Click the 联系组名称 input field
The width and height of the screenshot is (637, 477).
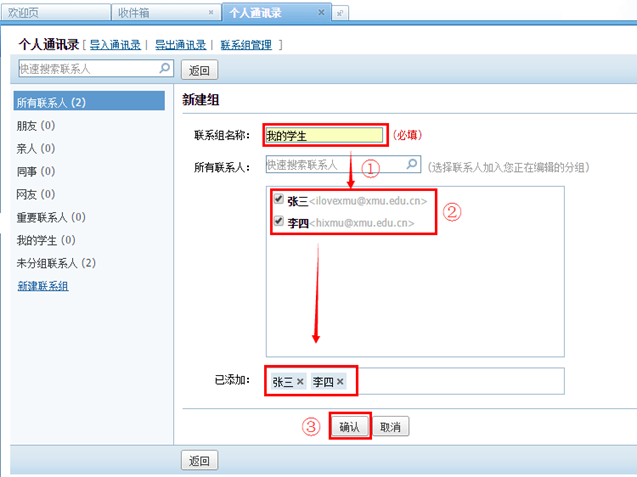(324, 135)
